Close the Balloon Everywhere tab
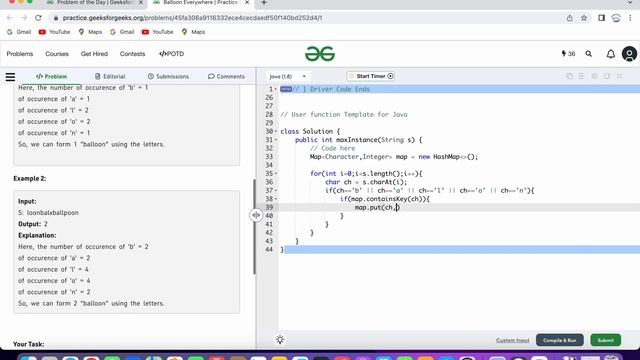This screenshot has height=360, width=640. pos(247,3)
